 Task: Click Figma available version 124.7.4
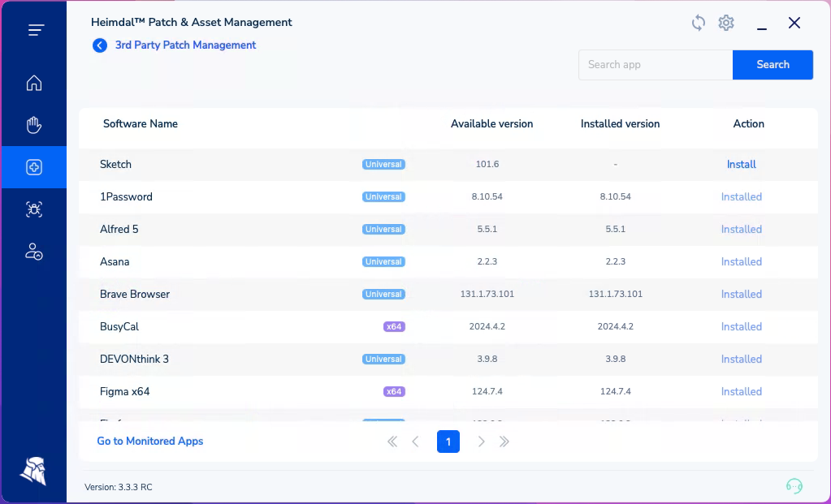click(487, 392)
